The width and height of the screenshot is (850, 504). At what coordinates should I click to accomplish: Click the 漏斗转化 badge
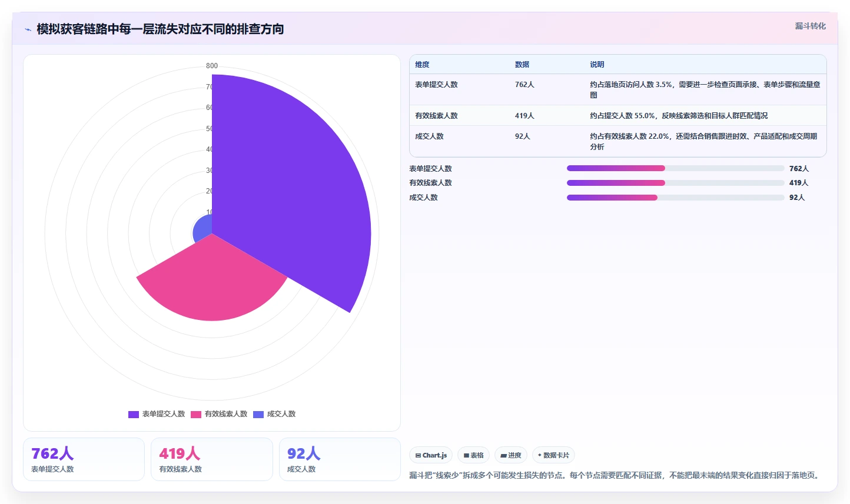click(810, 26)
